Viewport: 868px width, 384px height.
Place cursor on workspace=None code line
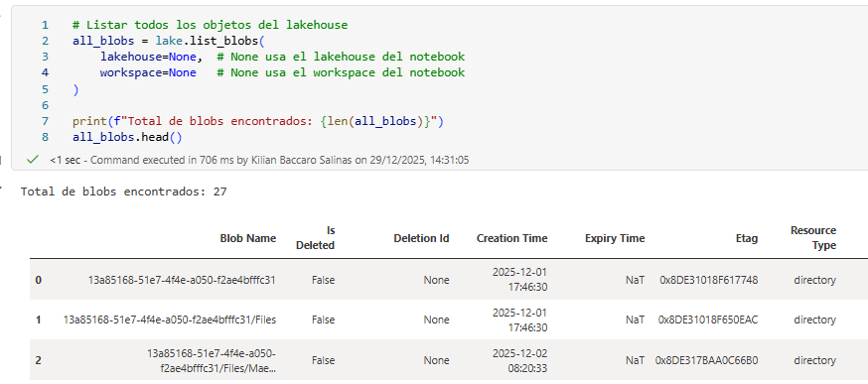click(x=282, y=73)
